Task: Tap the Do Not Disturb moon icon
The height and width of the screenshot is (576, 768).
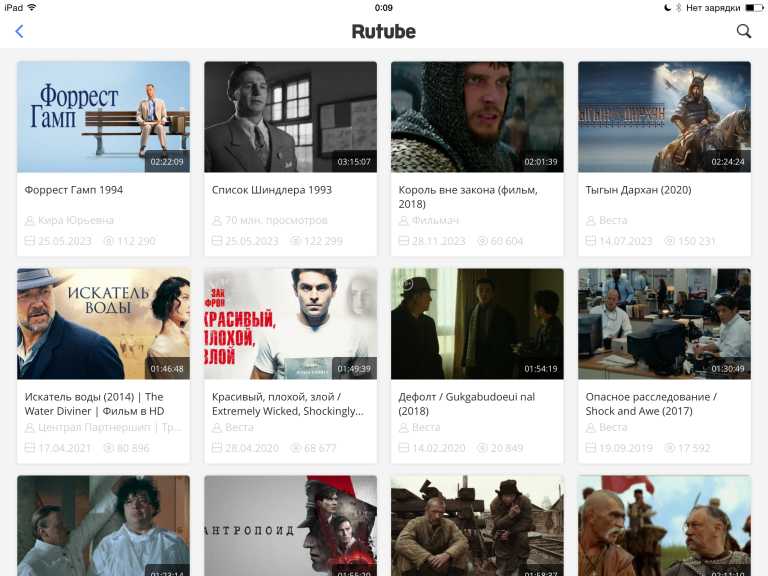Action: point(667,8)
